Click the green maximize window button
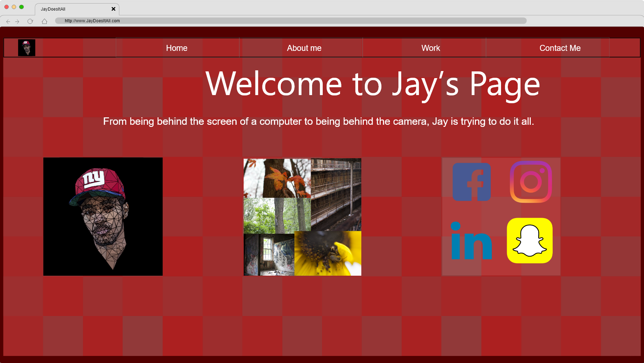Screen dimensions: 644x363 pyautogui.click(x=21, y=7)
